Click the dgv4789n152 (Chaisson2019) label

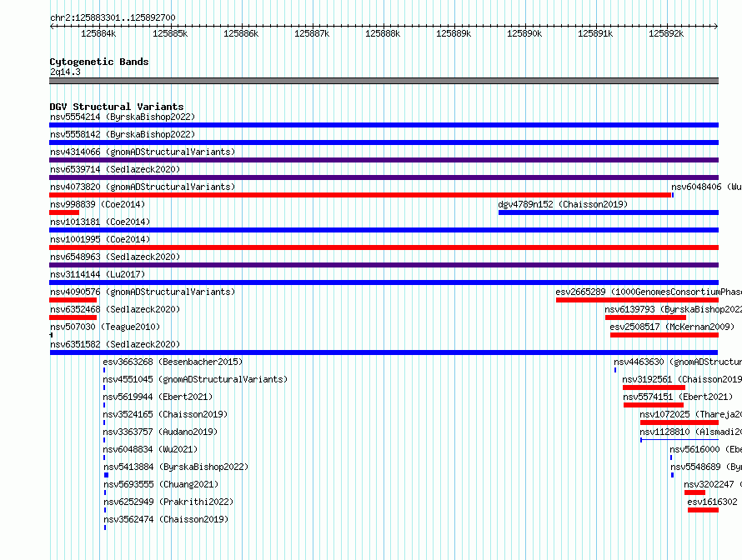click(563, 204)
